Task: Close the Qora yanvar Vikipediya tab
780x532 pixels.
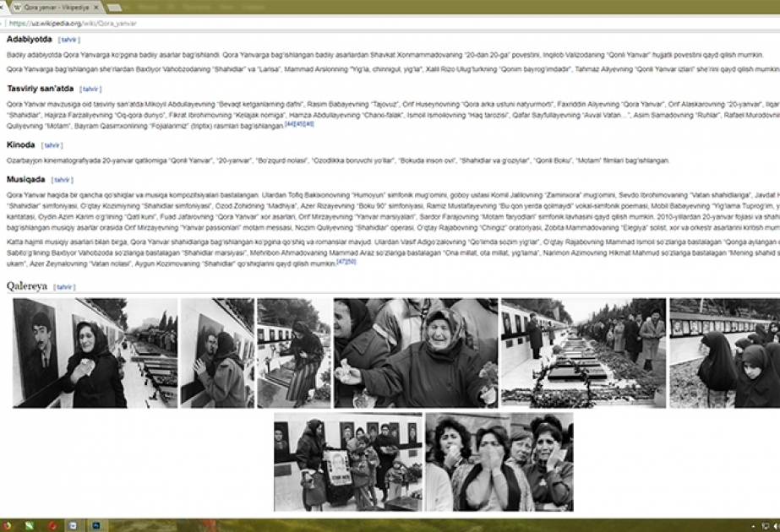Action: point(96,8)
